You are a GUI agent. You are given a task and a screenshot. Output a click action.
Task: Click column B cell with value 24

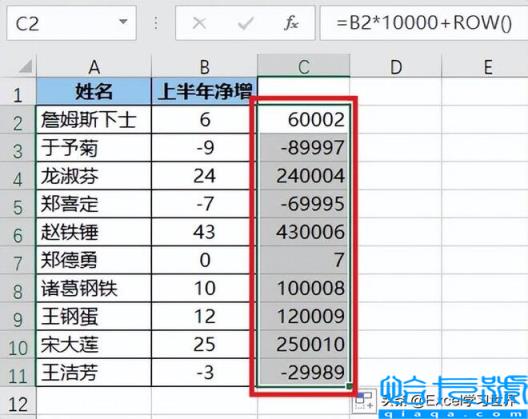point(204,176)
